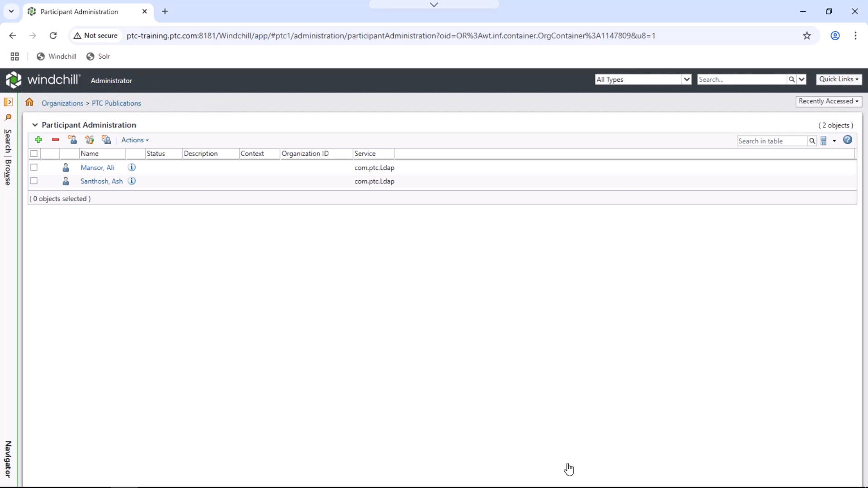Screen dimensions: 868x488
Task: Open the table help question mark icon
Action: [x=848, y=140]
